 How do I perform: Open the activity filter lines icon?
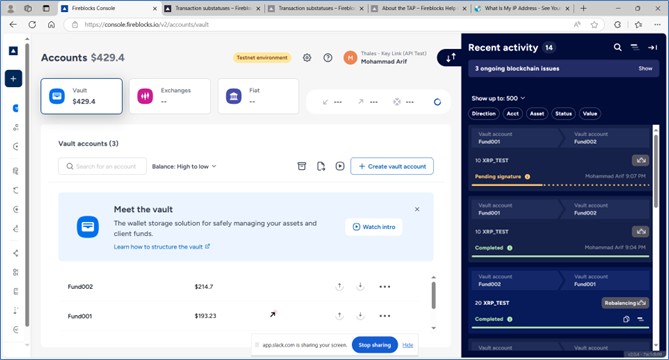[x=635, y=47]
